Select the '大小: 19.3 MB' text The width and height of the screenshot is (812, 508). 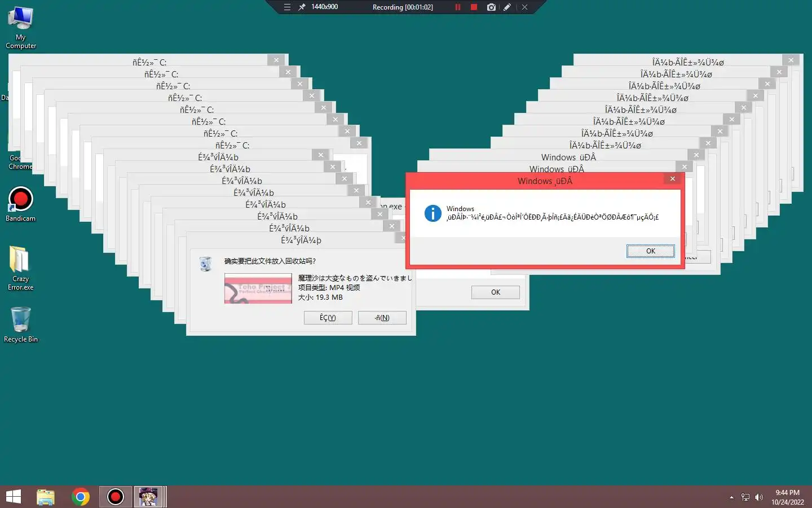(x=320, y=297)
